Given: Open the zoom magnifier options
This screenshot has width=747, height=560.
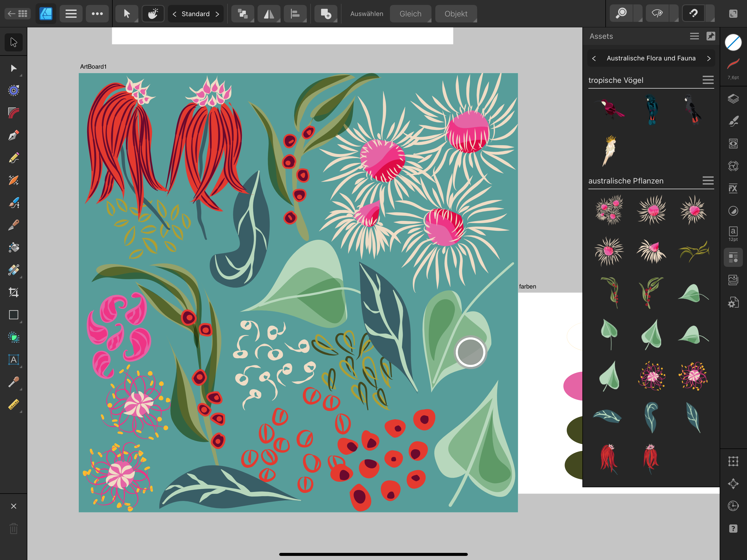Looking at the screenshot, I should click(621, 13).
